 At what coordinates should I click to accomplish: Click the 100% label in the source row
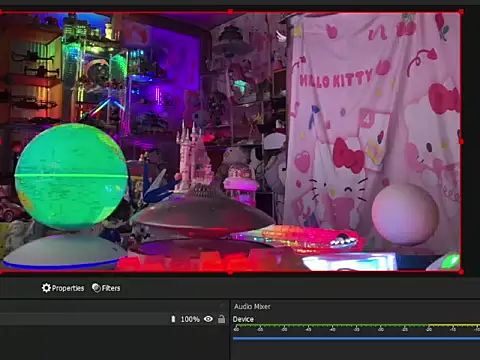tap(190, 319)
